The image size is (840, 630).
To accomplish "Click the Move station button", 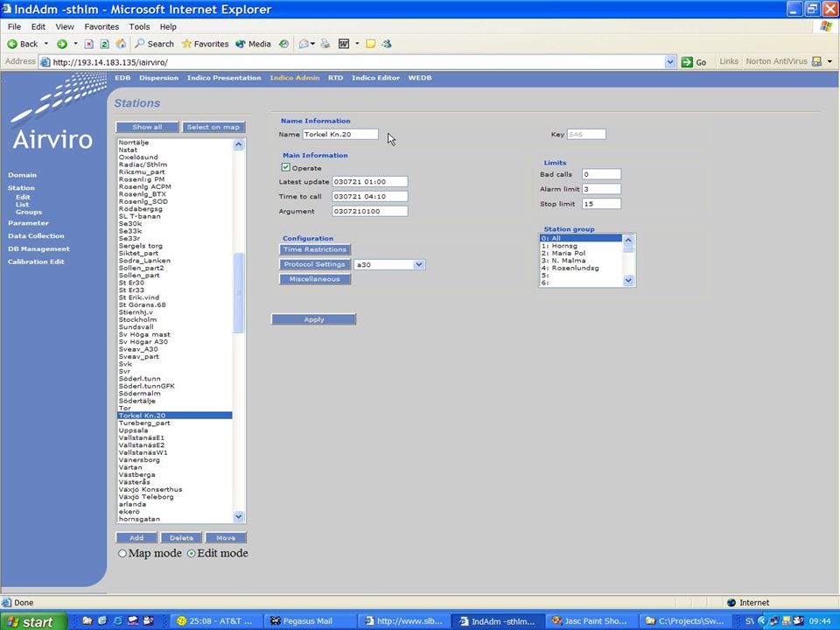I will click(226, 537).
